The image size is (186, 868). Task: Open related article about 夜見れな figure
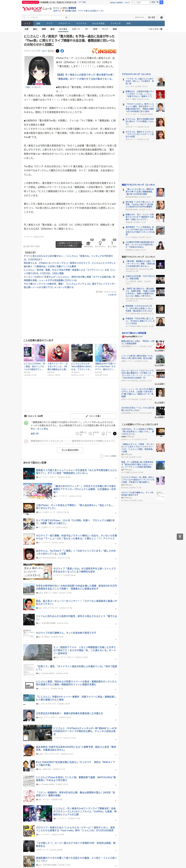68,258
